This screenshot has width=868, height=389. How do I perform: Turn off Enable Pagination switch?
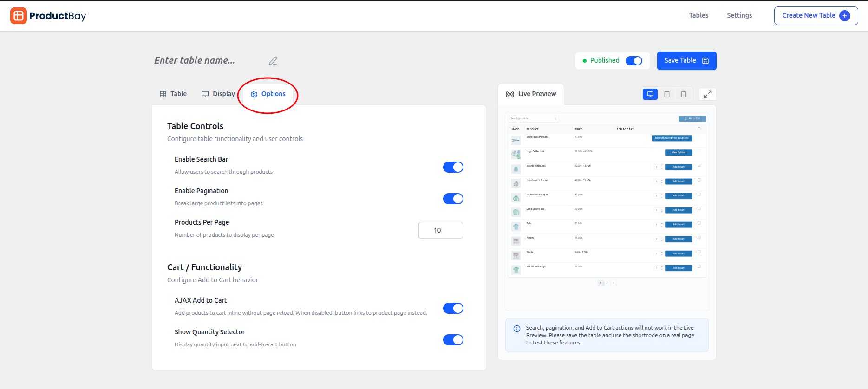453,199
